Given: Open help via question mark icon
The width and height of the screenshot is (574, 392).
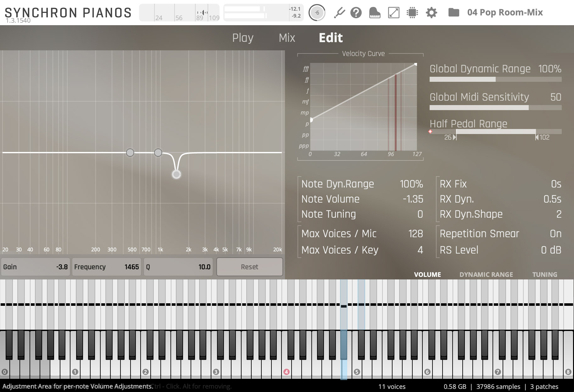Looking at the screenshot, I should coord(356,13).
